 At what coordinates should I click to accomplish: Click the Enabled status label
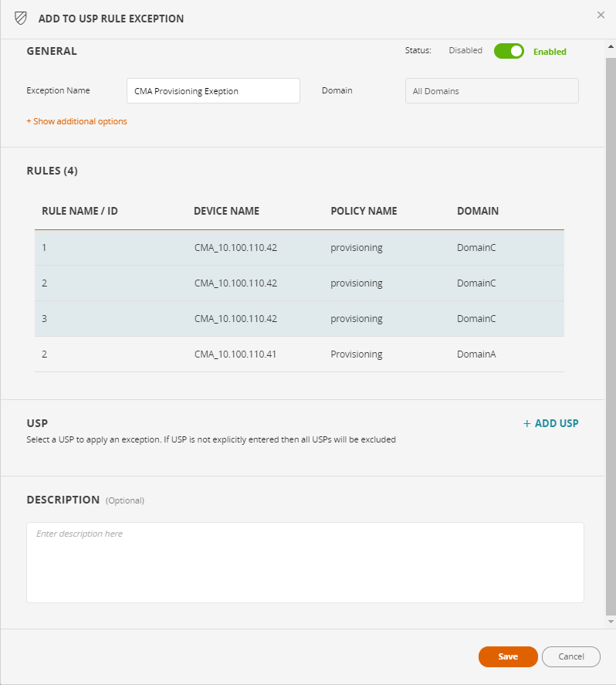pyautogui.click(x=550, y=52)
